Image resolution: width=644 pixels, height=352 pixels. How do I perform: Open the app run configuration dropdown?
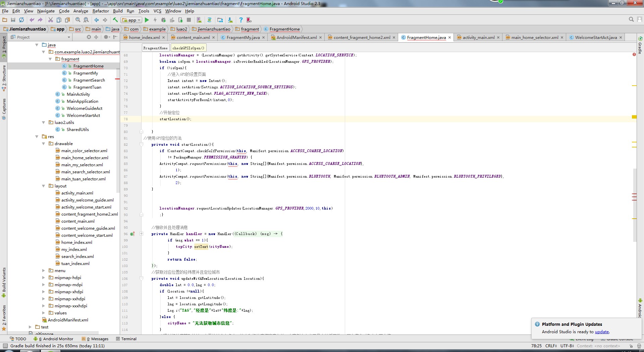[131, 20]
